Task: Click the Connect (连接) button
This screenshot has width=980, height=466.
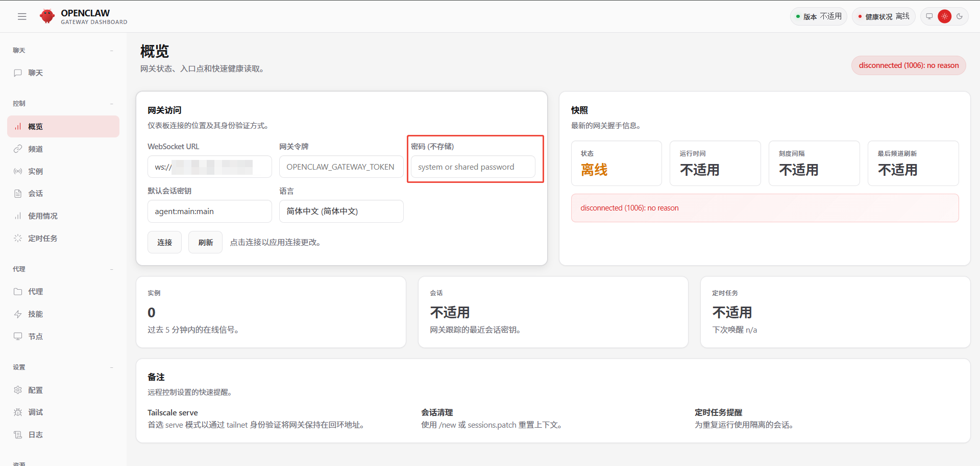Action: 164,242
